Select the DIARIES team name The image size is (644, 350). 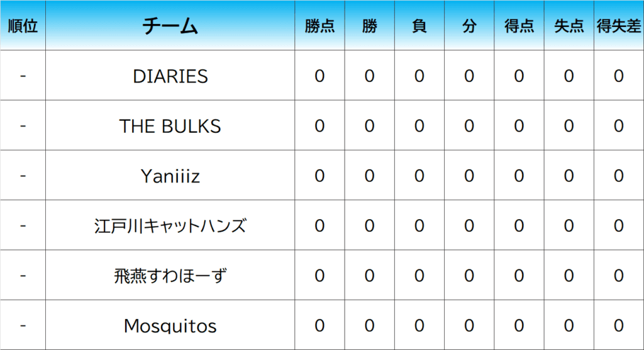[170, 76]
